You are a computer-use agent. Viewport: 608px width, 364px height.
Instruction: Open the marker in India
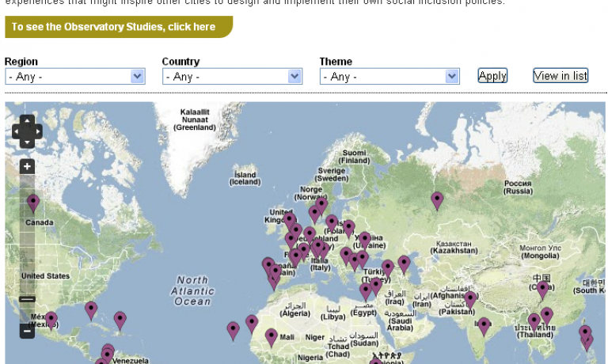(x=484, y=325)
